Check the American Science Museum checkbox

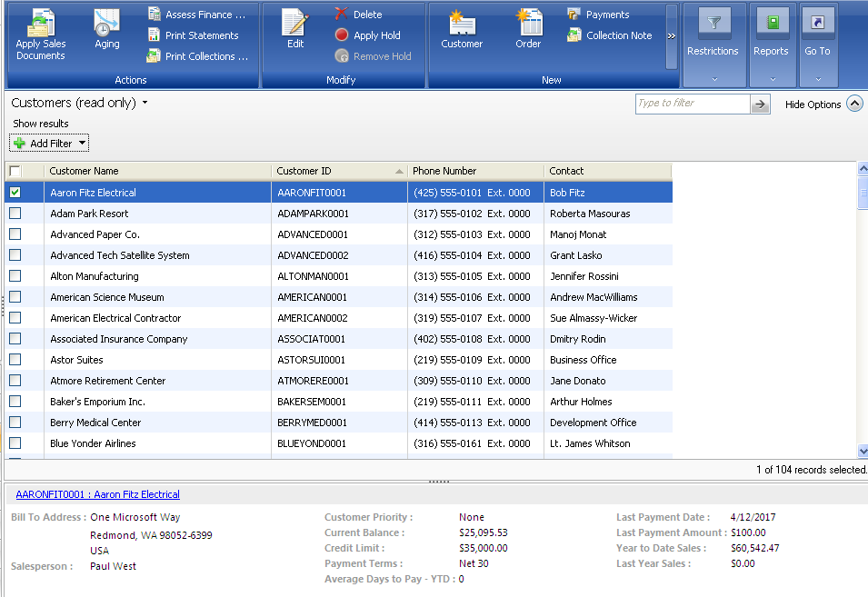tap(15, 297)
